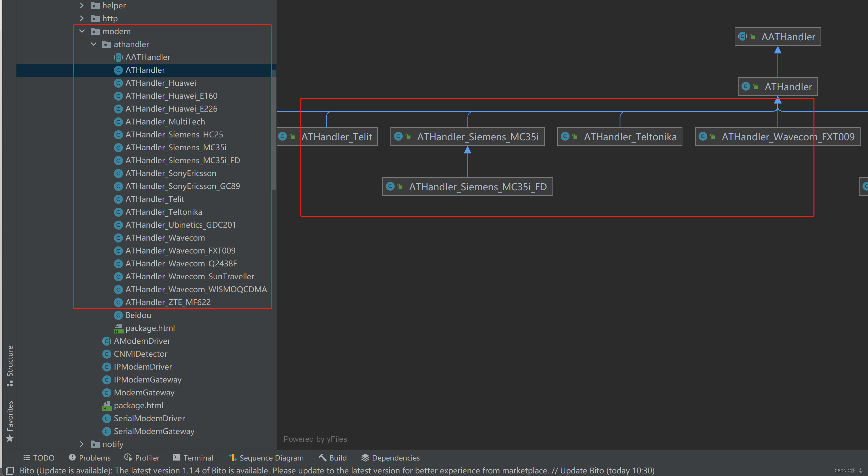The width and height of the screenshot is (868, 476).
Task: Click the AATHandler node in the diagram
Action: (777, 36)
